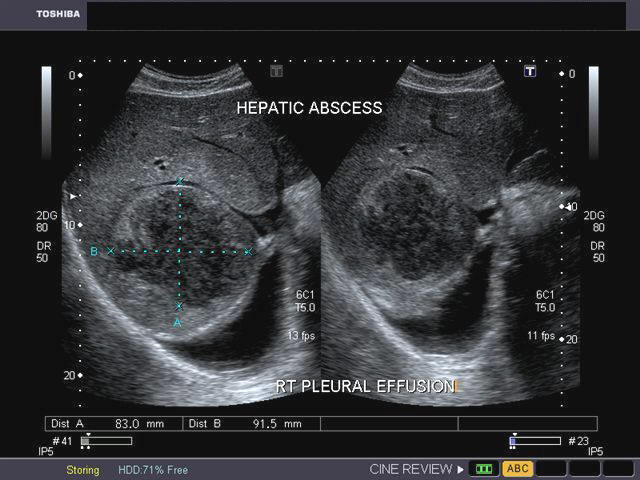Viewport: 640px width, 480px height.
Task: Click the ABC annotation button
Action: coord(517,468)
